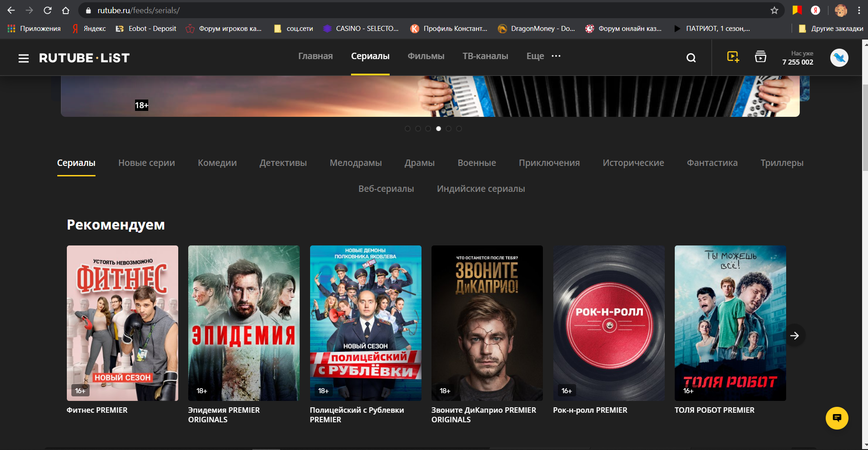Select the Сериалы top navigation tab

[x=370, y=56]
